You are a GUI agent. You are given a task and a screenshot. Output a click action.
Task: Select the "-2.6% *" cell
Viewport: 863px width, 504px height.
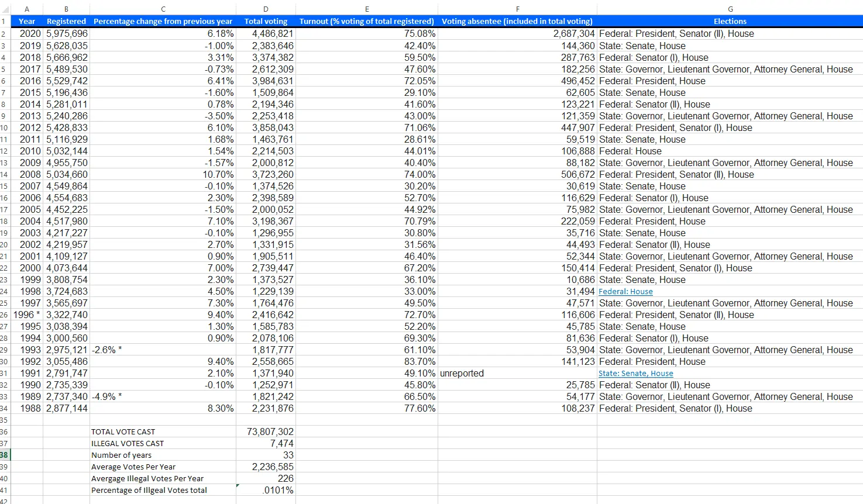tap(107, 350)
